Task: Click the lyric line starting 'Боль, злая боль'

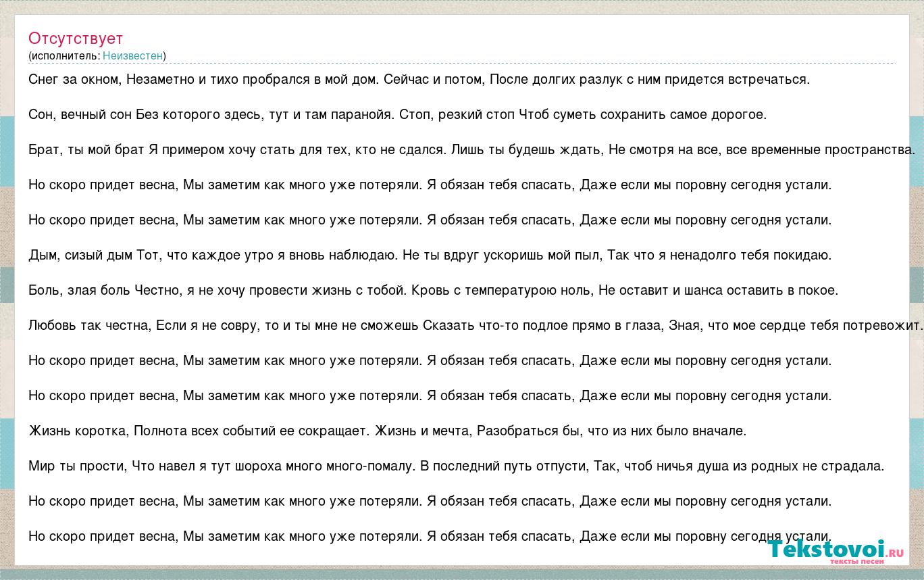Action: 433,290
